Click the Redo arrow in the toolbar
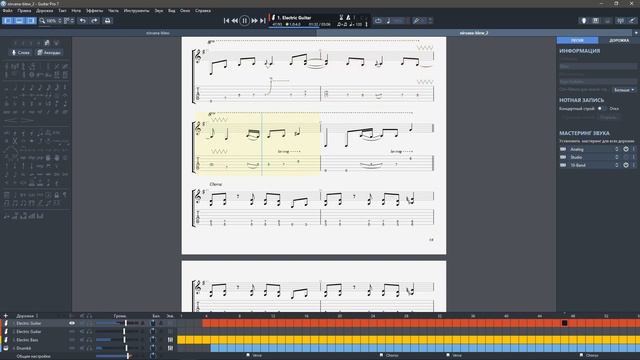Viewport: 640px width, 360px height. (94, 20)
